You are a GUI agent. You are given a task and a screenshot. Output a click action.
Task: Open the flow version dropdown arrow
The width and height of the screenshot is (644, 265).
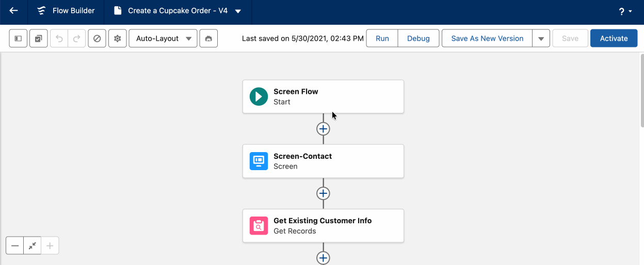coord(238,11)
